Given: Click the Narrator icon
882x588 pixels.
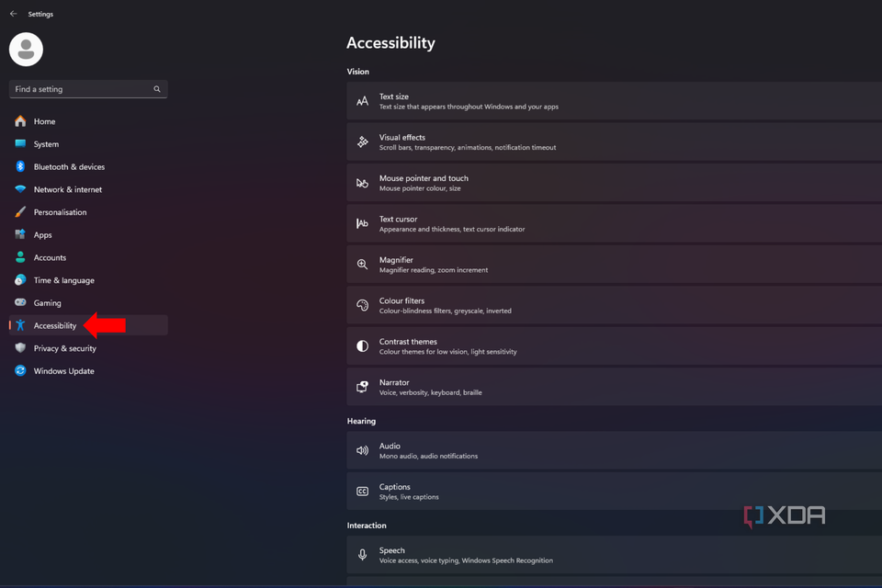Looking at the screenshot, I should [x=361, y=386].
